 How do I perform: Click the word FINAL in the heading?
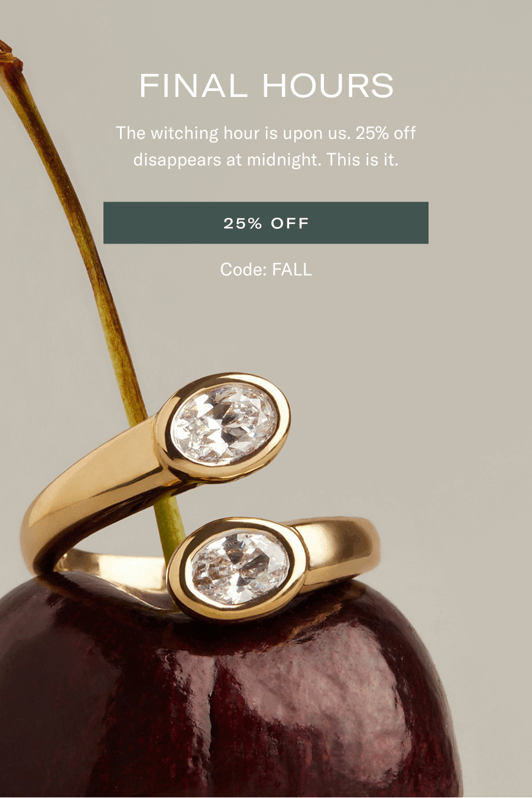click(193, 86)
